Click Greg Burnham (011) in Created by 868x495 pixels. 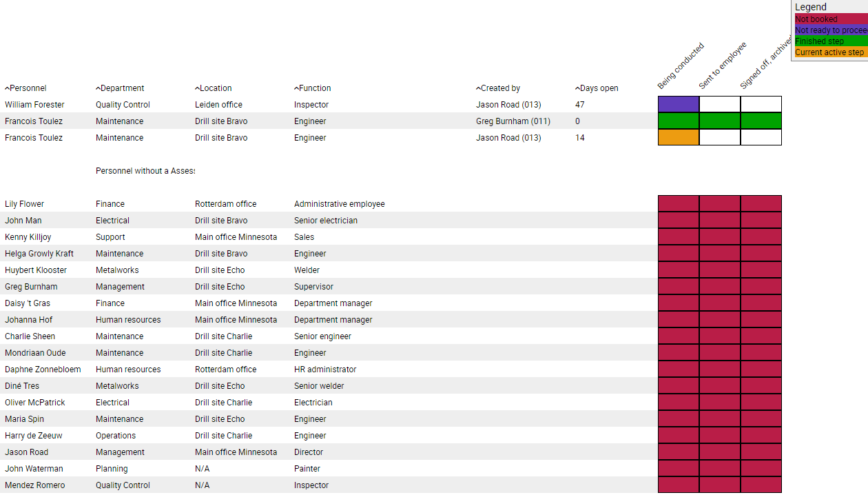click(512, 121)
